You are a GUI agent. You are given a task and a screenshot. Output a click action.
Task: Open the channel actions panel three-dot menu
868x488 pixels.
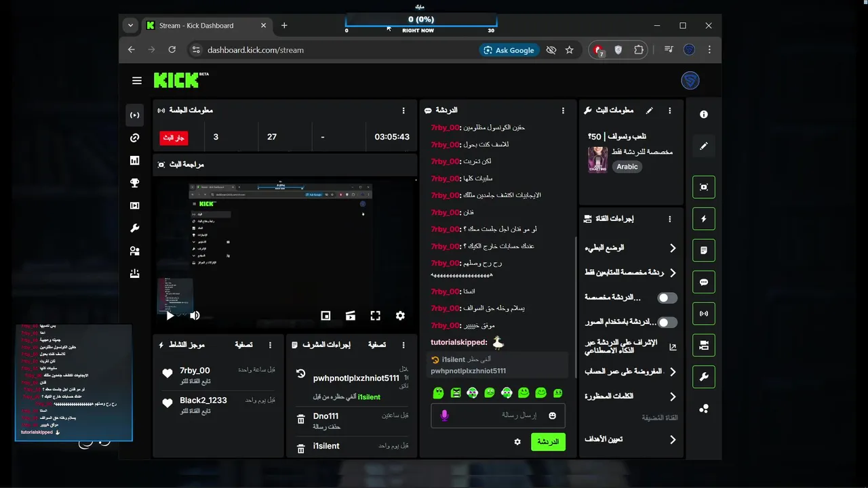pyautogui.click(x=670, y=219)
